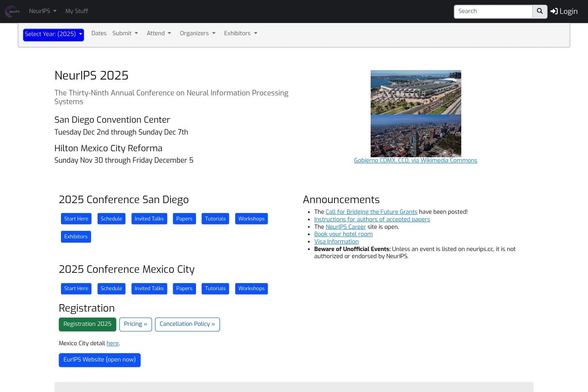This screenshot has width=588, height=392.
Task: Open San Diego Workshops
Action: pyautogui.click(x=251, y=219)
